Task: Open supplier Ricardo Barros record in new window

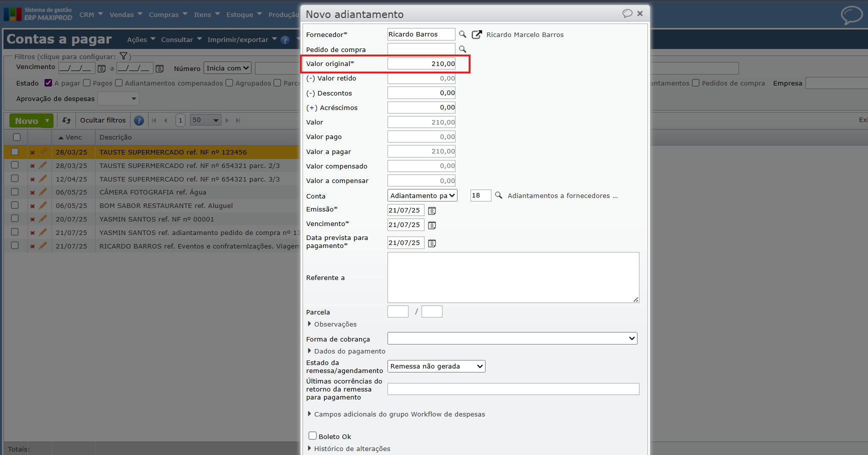Action: click(477, 34)
